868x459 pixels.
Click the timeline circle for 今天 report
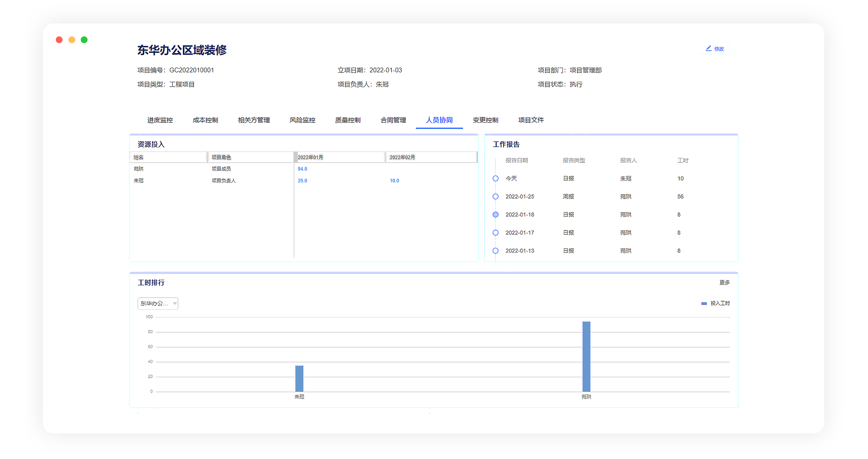[x=495, y=178]
